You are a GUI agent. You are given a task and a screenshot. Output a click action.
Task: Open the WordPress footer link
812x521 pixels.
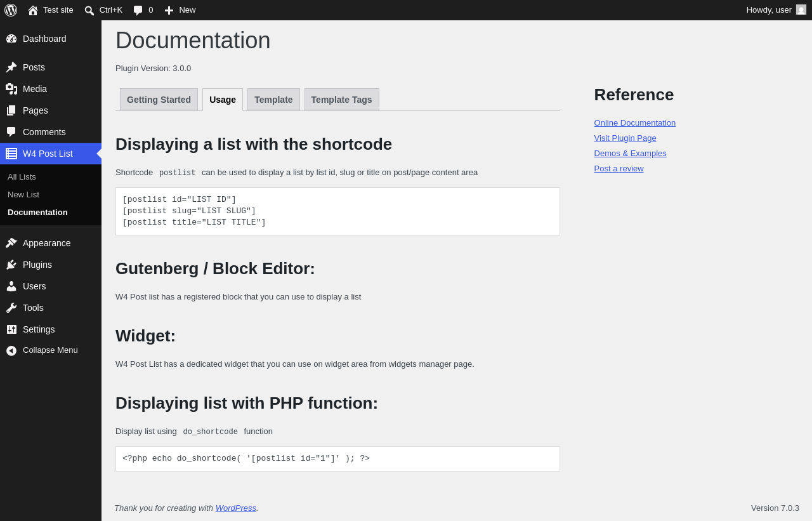coord(236,508)
